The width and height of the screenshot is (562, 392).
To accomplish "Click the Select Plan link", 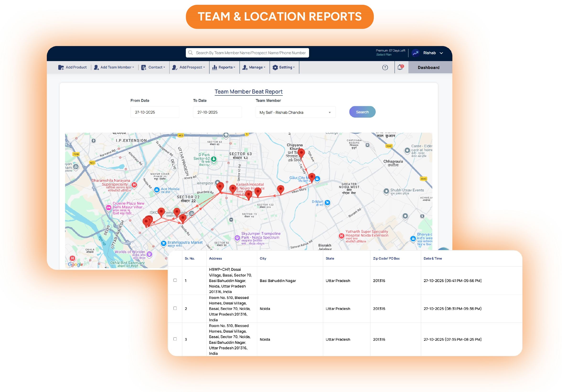I will coord(384,55).
